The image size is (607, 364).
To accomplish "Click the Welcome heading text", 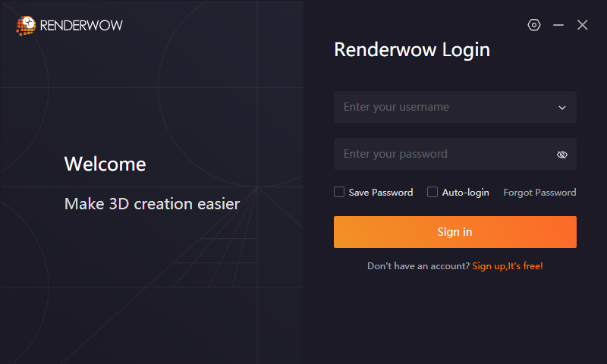I will click(105, 164).
